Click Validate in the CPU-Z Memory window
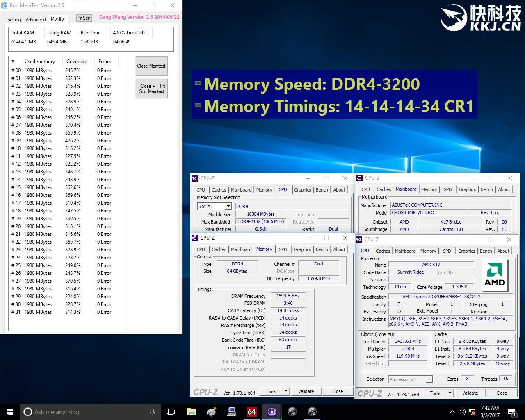 tap(306, 391)
